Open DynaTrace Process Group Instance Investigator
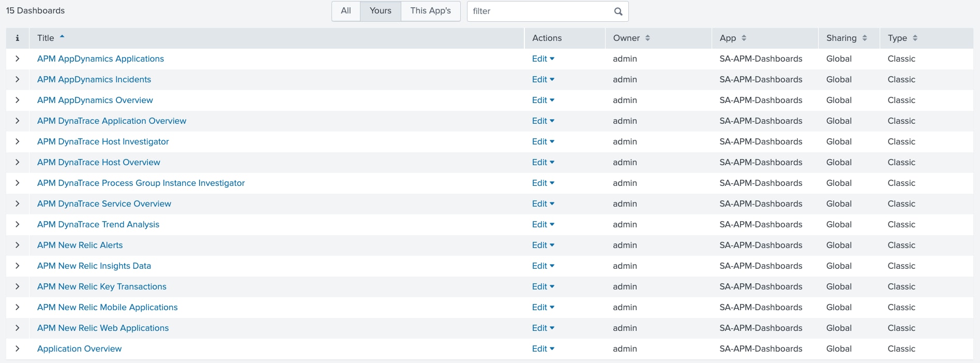 click(141, 183)
